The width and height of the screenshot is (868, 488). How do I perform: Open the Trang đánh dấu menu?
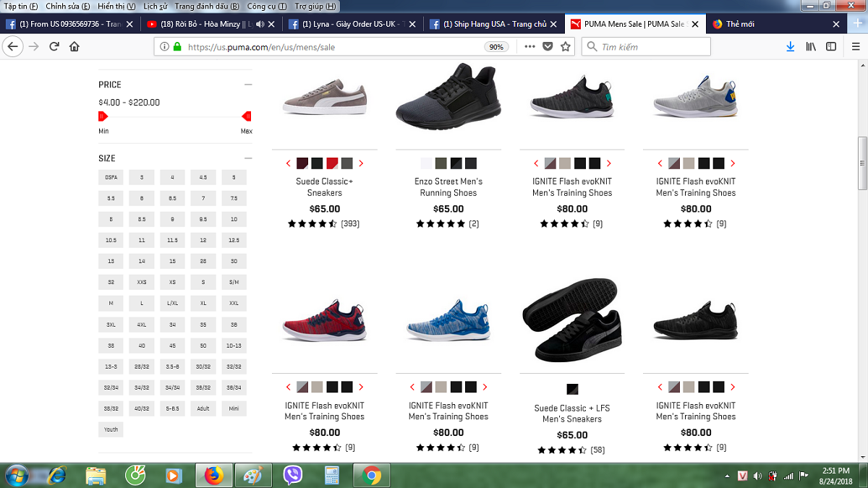(207, 7)
